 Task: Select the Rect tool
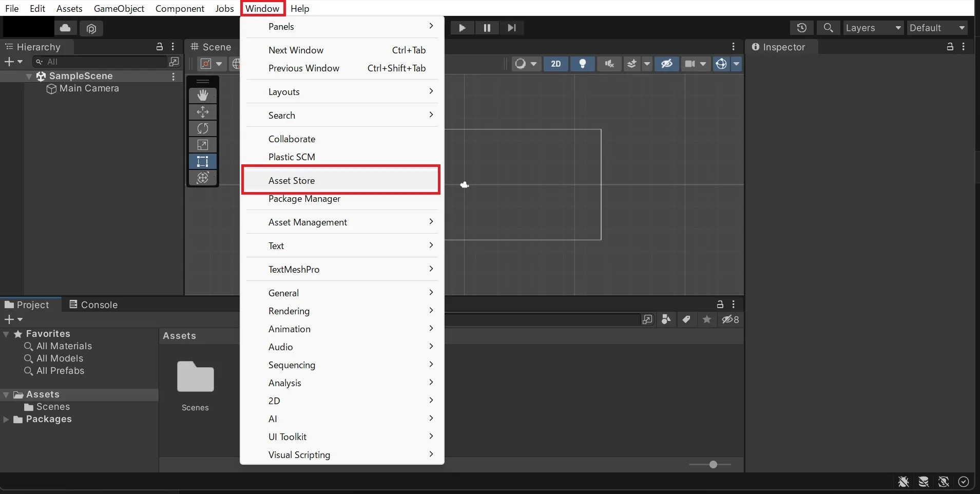pyautogui.click(x=203, y=161)
